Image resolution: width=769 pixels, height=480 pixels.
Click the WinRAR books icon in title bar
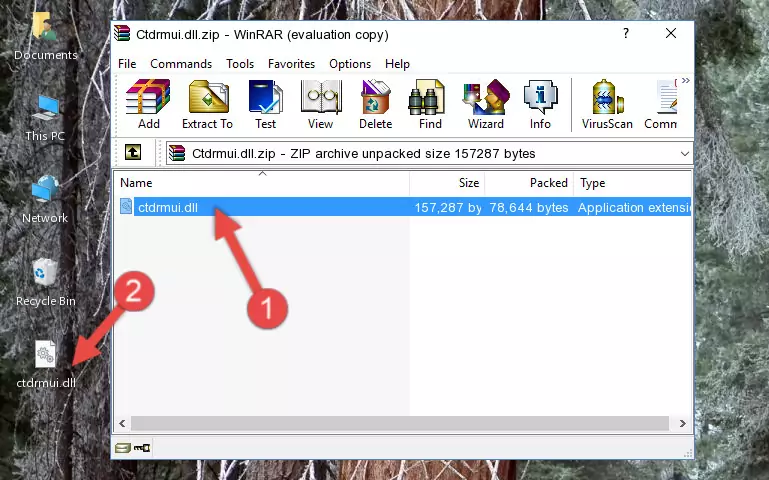[123, 34]
